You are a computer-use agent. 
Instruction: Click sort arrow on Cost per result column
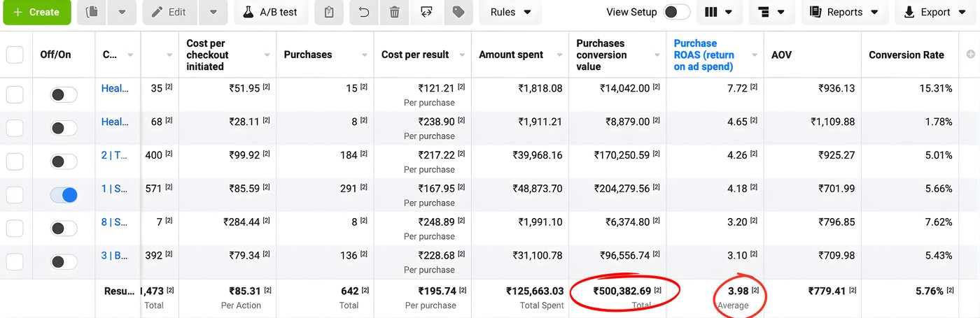462,55
